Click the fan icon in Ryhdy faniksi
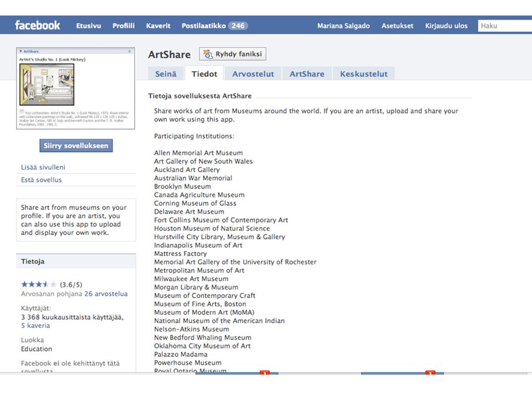 pyautogui.click(x=208, y=54)
